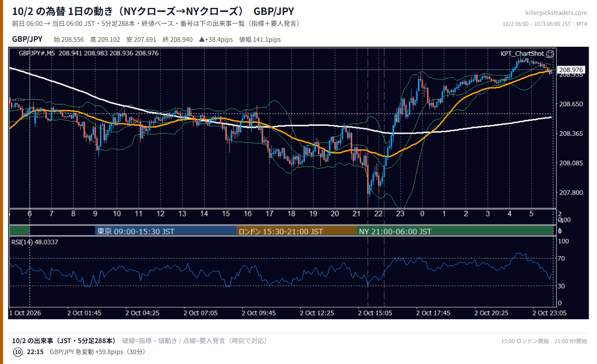This screenshot has width=597, height=364.
Task: Click the chart title 10/2 の為替 1日の動き
Action: (x=63, y=11)
